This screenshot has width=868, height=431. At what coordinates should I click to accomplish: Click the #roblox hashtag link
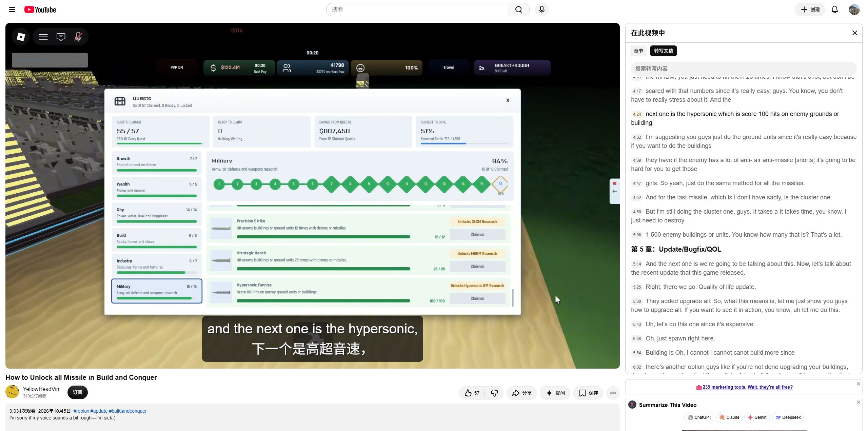81,411
